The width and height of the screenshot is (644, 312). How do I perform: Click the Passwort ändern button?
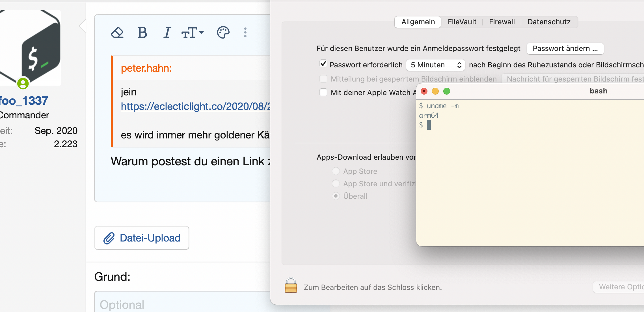coord(565,48)
